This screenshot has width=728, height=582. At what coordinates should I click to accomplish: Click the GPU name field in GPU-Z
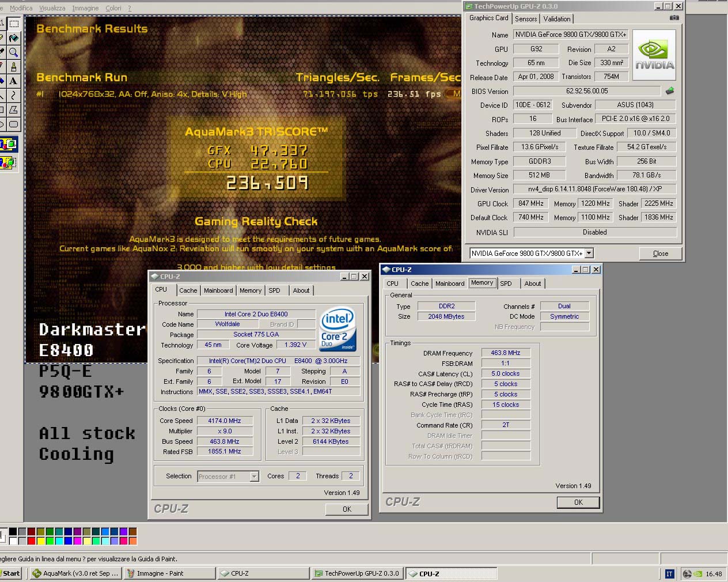(x=571, y=35)
